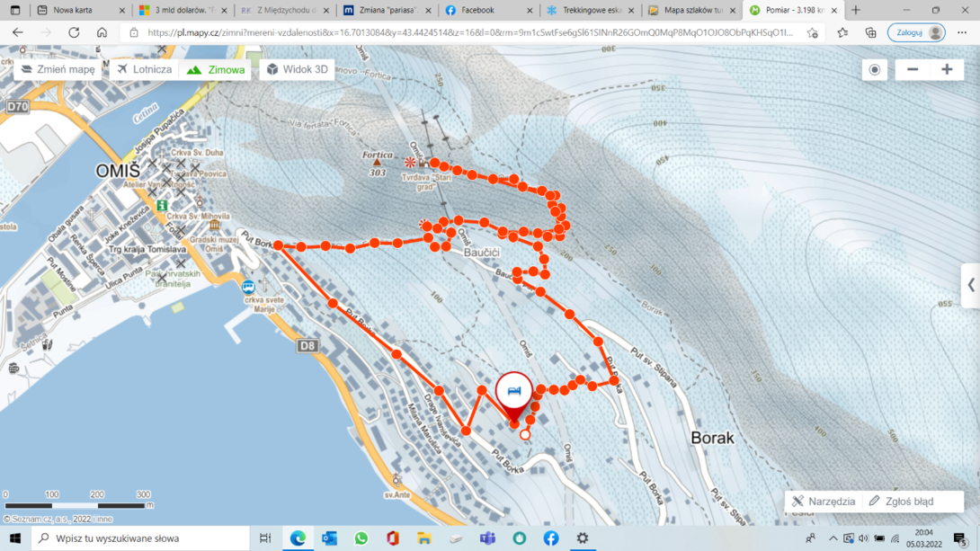This screenshot has width=980, height=551.
Task: Open WhatsApp from the taskbar
Action: [361, 538]
